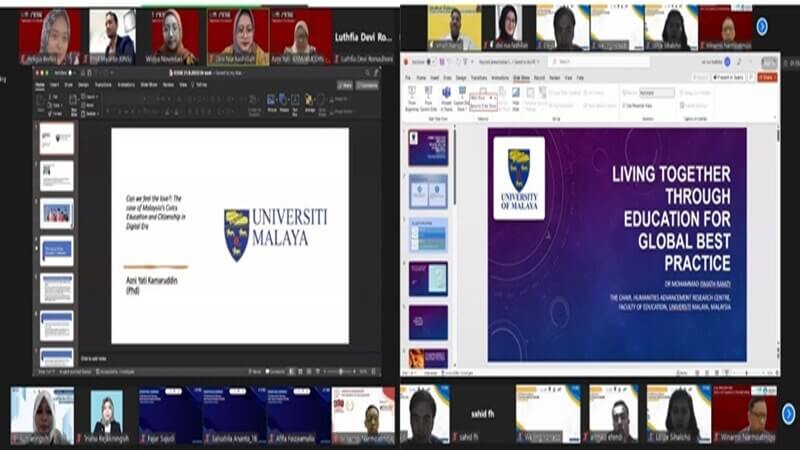Viewport: 800px width, 450px height.
Task: Click Paste icon in left PowerPoint ribbon
Action: tap(41, 102)
